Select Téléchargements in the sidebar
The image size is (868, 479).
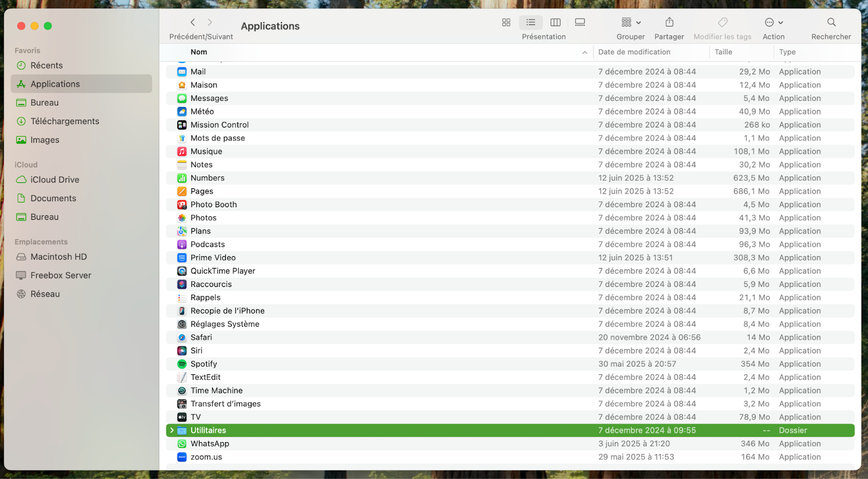point(65,122)
